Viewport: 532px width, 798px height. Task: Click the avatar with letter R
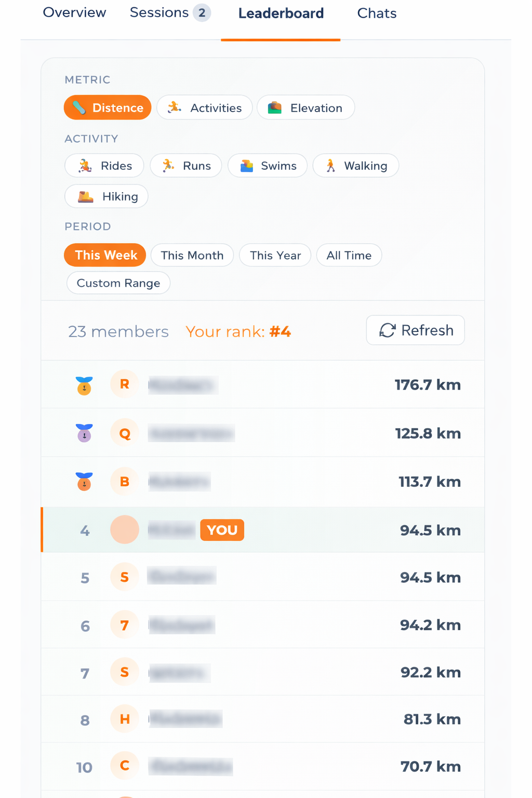coord(125,384)
